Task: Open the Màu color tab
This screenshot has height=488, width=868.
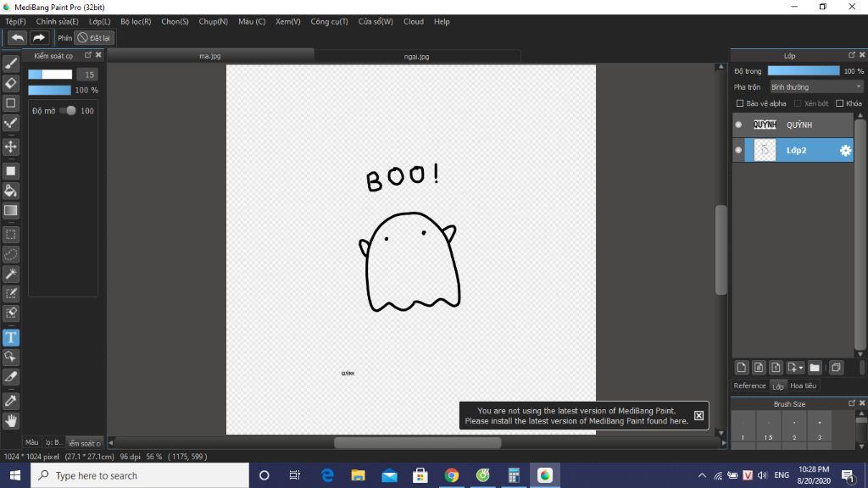Action: point(31,442)
